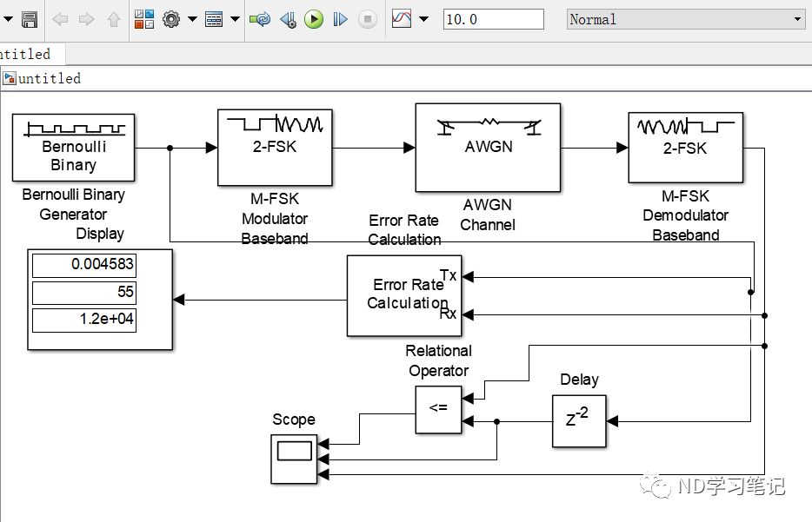
Task: Click the Display value 55
Action: [84, 292]
